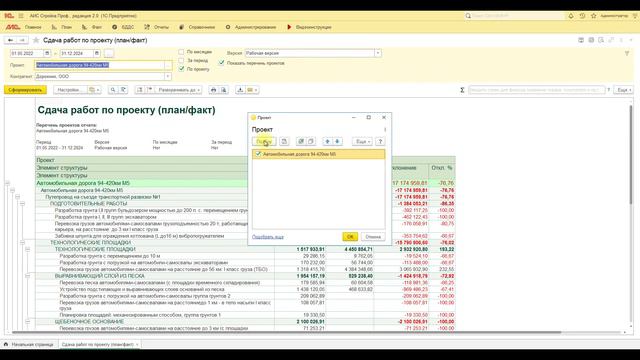Click the Сформировать button
Screen dimensions: 640x360
25,90
